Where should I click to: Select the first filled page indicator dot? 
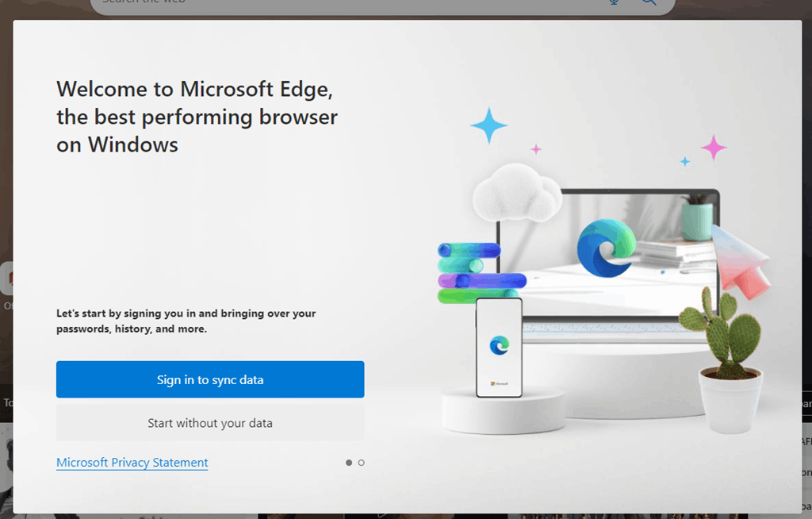point(349,463)
